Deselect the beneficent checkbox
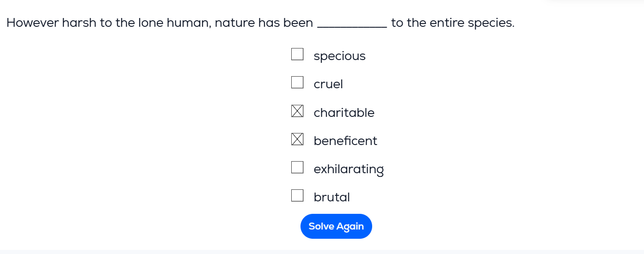644x254 pixels. click(x=297, y=139)
